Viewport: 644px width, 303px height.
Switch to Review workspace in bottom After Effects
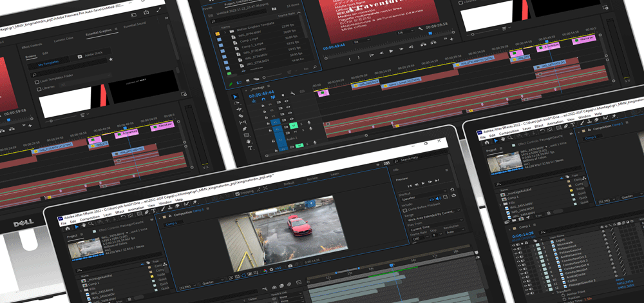point(312,179)
